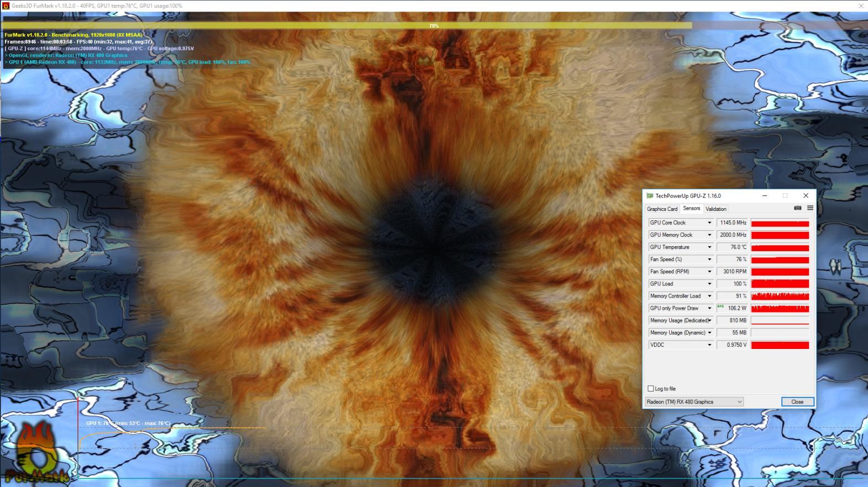Click the GPU Core Clock history graph
Image resolution: width=868 pixels, height=487 pixels.
[x=780, y=223]
